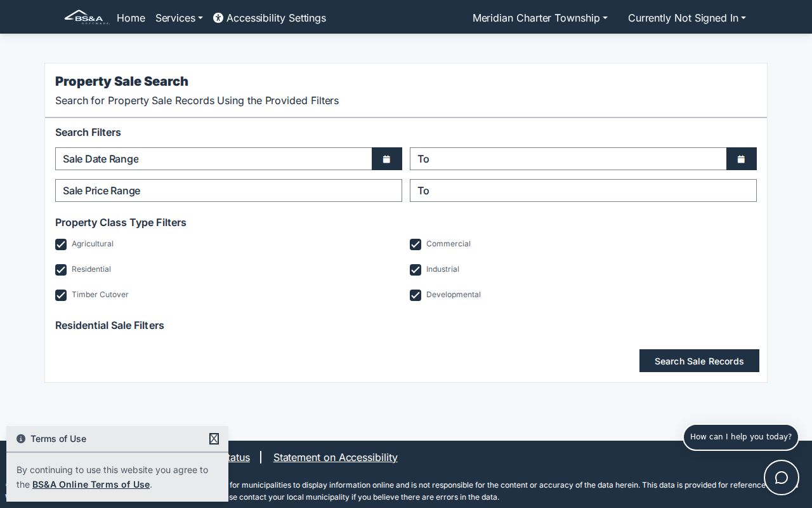Screen dimensions: 812x508
Task: Focus the To date input field
Action: [x=568, y=159]
